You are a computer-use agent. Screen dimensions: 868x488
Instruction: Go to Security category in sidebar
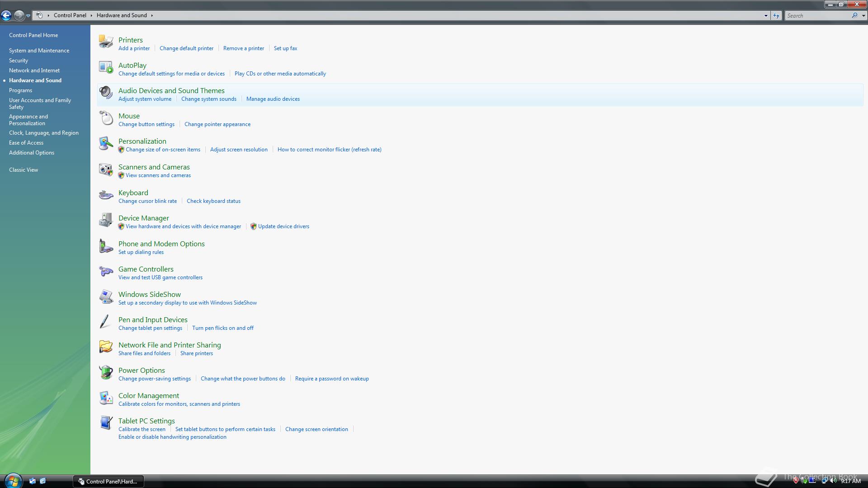[19, 61]
